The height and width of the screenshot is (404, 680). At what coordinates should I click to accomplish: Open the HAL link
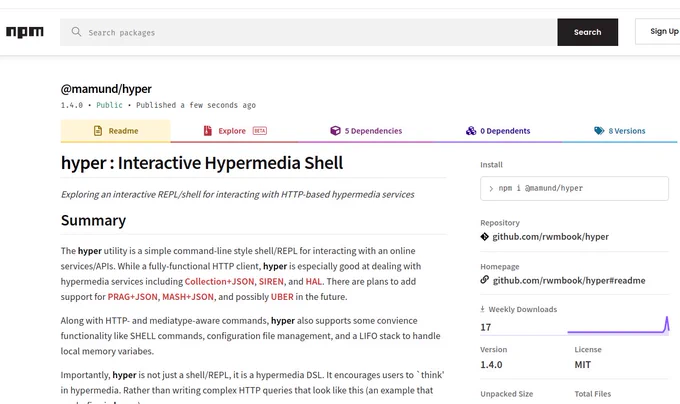[314, 281]
